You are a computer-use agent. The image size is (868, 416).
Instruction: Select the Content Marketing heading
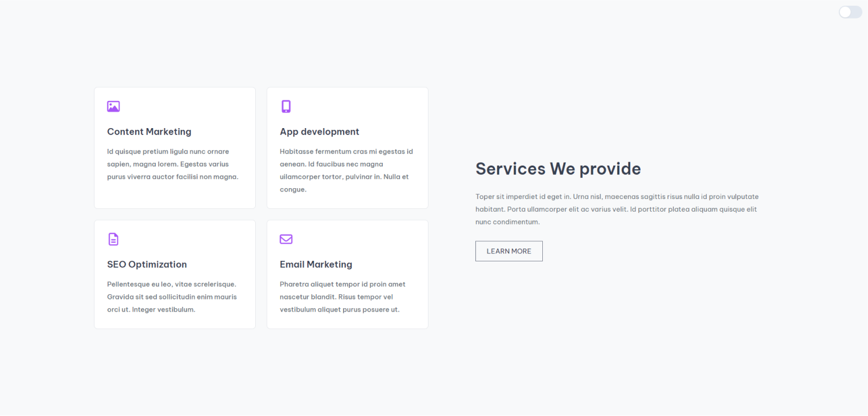click(x=149, y=132)
